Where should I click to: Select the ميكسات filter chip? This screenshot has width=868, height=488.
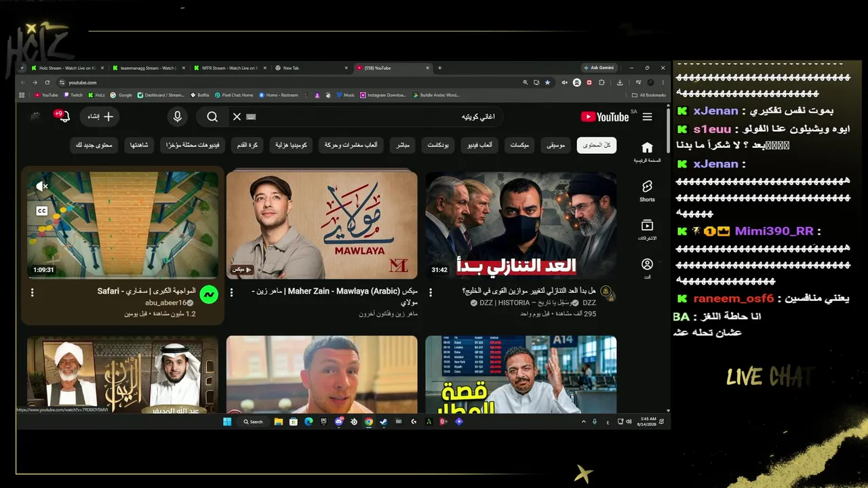519,145
